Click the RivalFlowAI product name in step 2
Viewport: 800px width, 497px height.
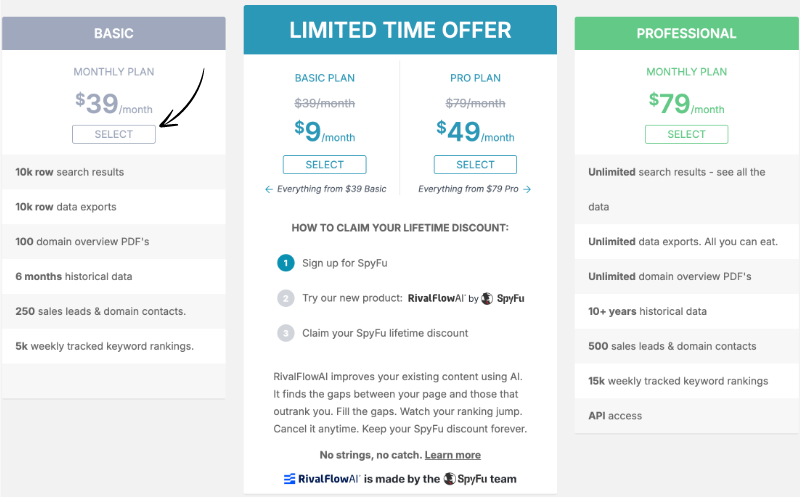pos(436,299)
